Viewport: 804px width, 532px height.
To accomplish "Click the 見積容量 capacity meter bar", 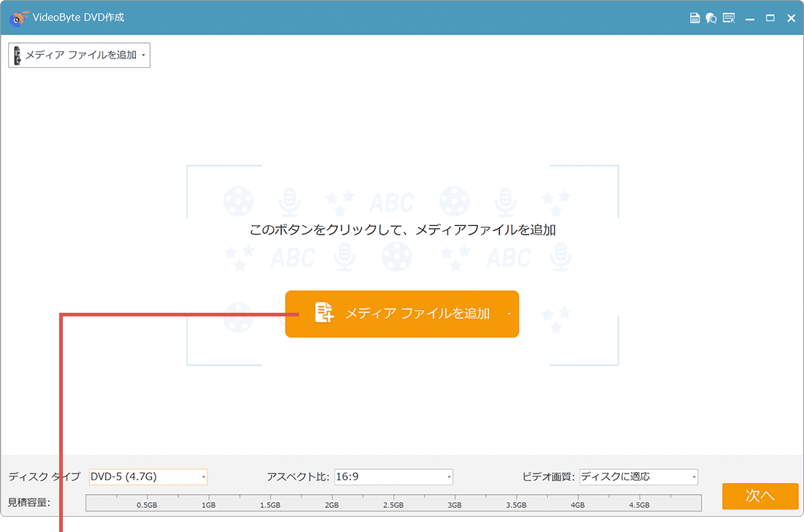I will point(393,502).
